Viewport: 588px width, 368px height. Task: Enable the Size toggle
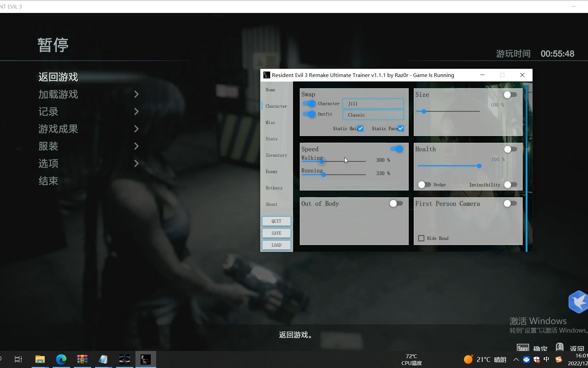click(510, 95)
